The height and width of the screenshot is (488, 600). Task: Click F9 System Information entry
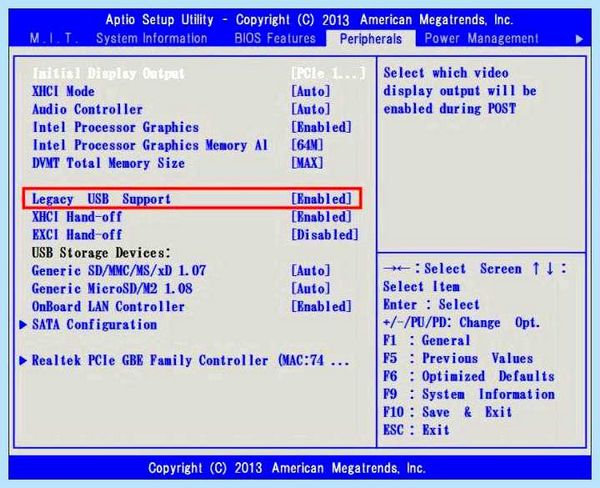[469, 395]
